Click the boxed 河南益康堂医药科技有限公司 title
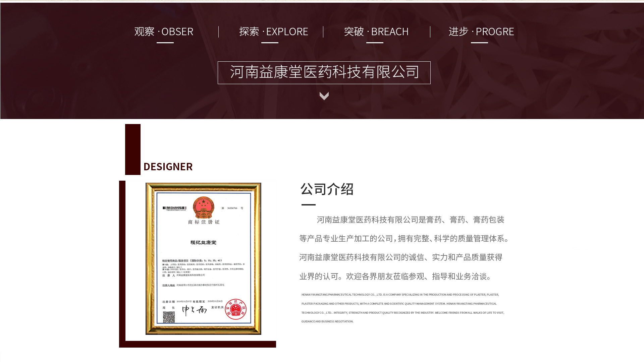Screen dimensions: 644x362 (x=324, y=72)
